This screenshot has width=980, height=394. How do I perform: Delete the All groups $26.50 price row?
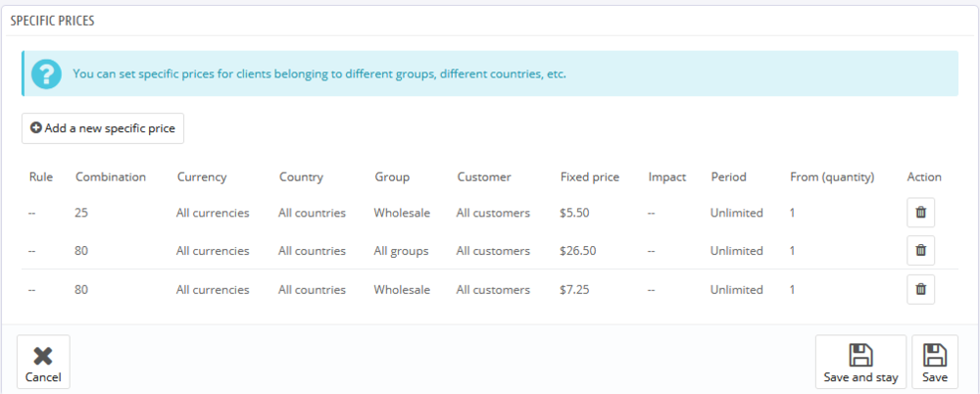pyautogui.click(x=920, y=251)
